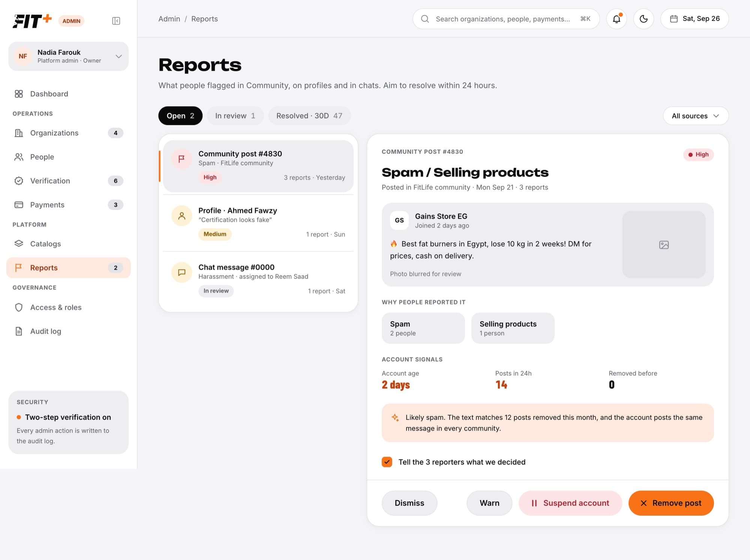Image resolution: width=750 pixels, height=560 pixels.
Task: Click the GS avatar of Gains Store EG
Action: coord(399,221)
